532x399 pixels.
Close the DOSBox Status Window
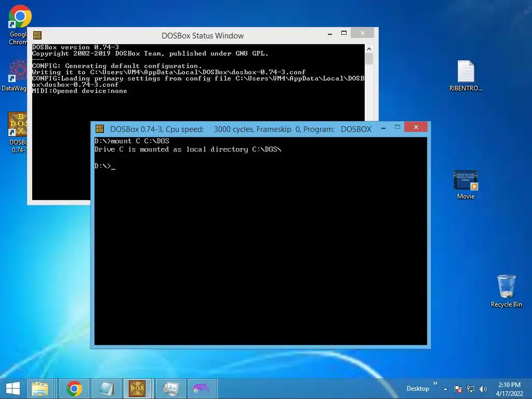(x=362, y=33)
